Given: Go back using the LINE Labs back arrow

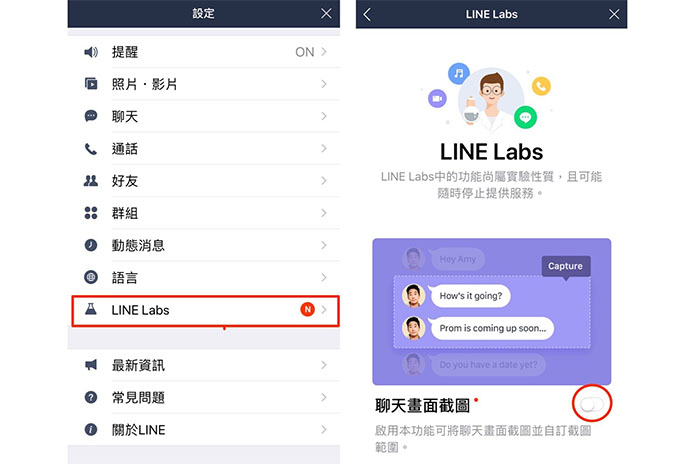Looking at the screenshot, I should [x=367, y=14].
